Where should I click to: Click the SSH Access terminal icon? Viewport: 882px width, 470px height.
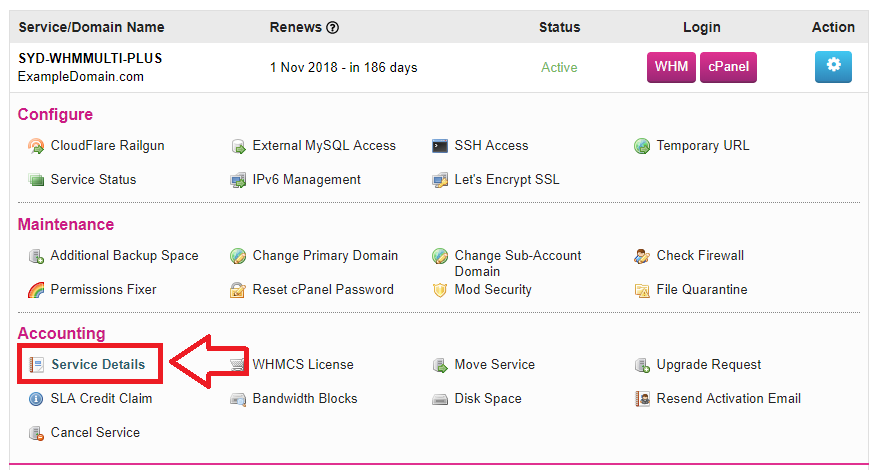(x=440, y=146)
